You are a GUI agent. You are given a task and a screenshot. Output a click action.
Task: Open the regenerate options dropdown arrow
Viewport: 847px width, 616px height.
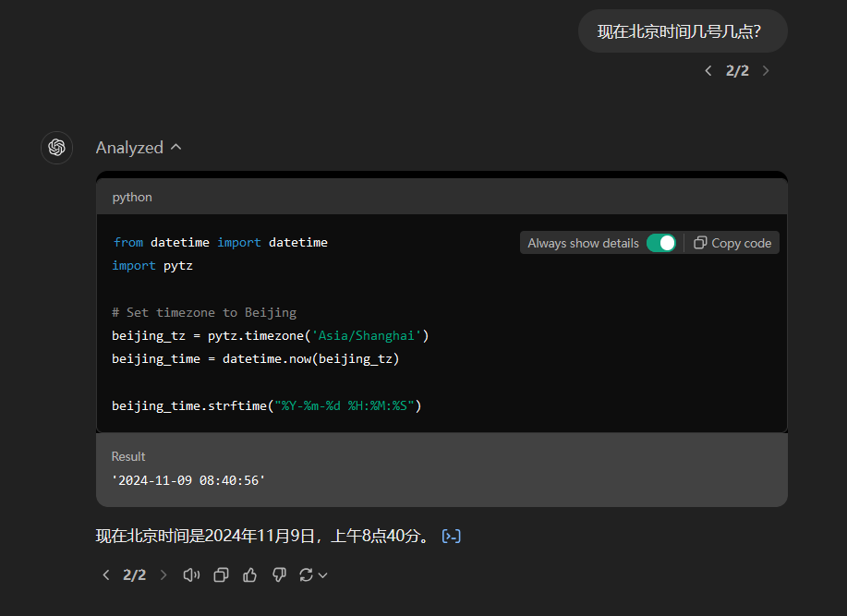pyautogui.click(x=323, y=575)
